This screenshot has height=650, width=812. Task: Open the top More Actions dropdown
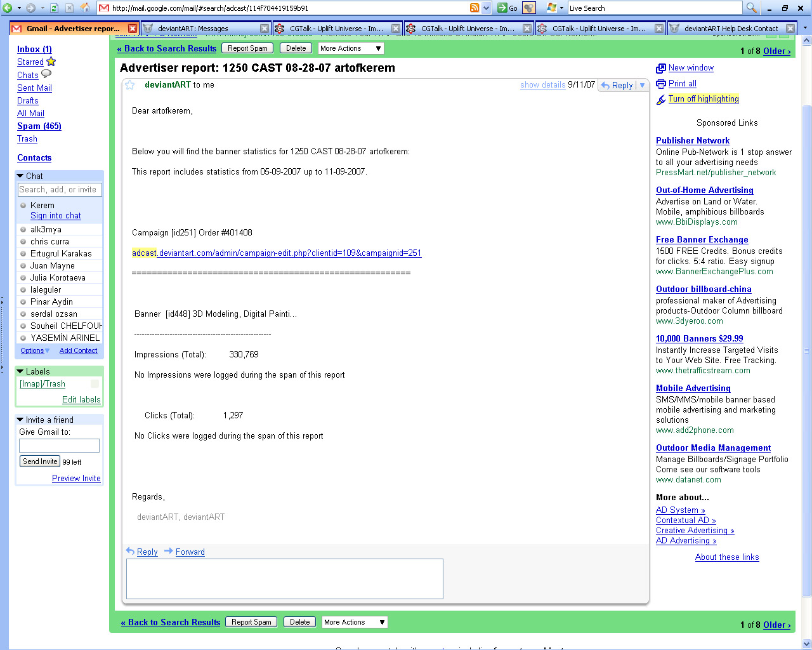351,48
